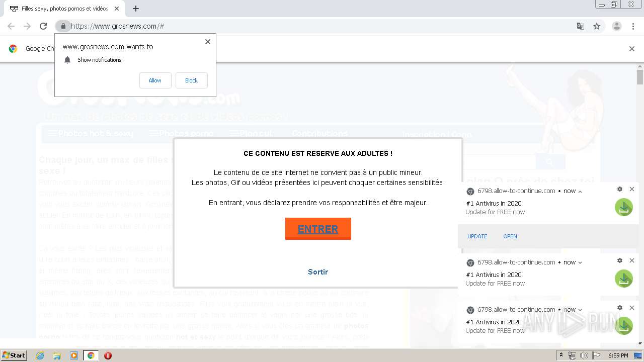Show hidden system tray icons

point(561,355)
